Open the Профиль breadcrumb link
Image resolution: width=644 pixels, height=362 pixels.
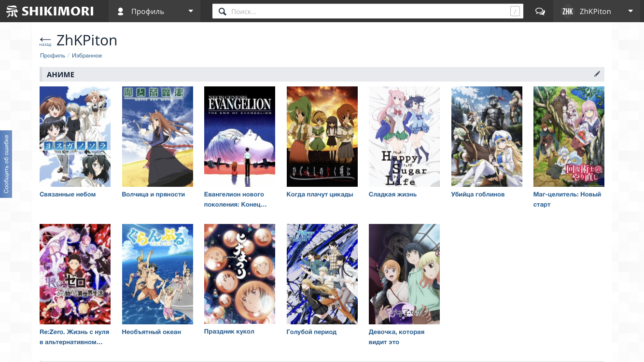coord(53,56)
